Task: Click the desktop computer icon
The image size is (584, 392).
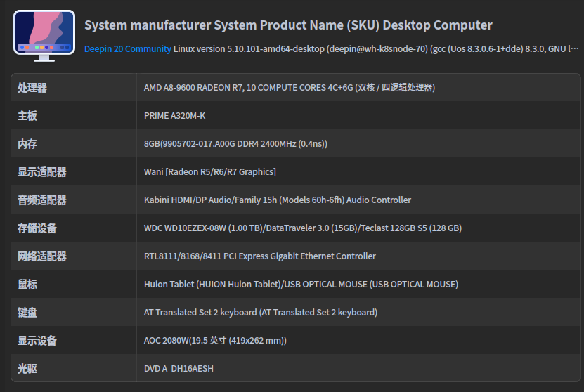Action: coord(44,35)
